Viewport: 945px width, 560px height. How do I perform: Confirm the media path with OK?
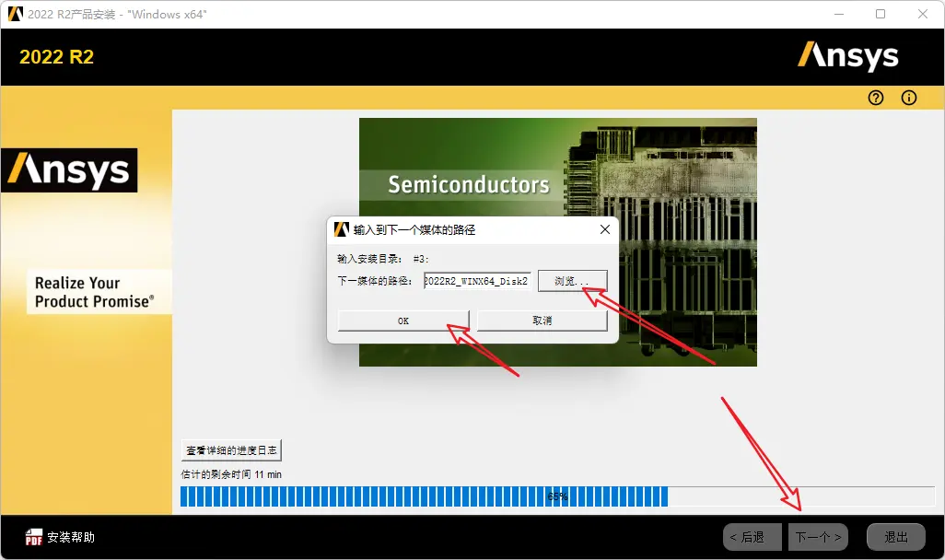pos(403,321)
